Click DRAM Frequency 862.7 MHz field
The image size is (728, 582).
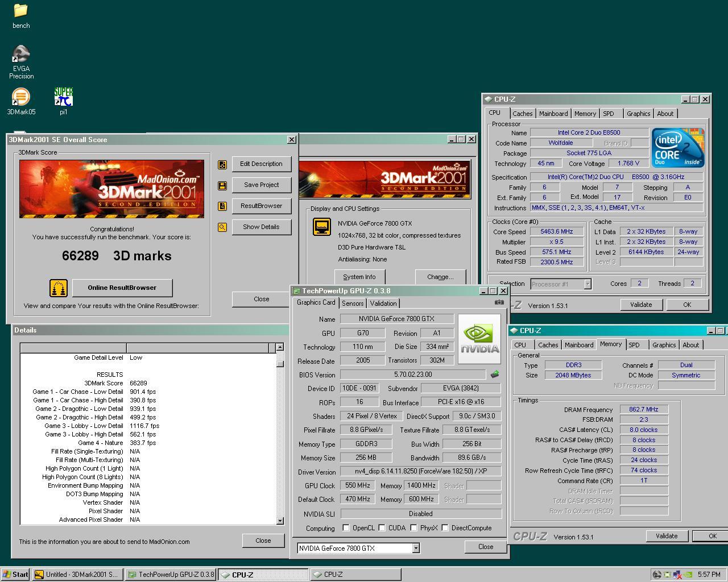643,409
